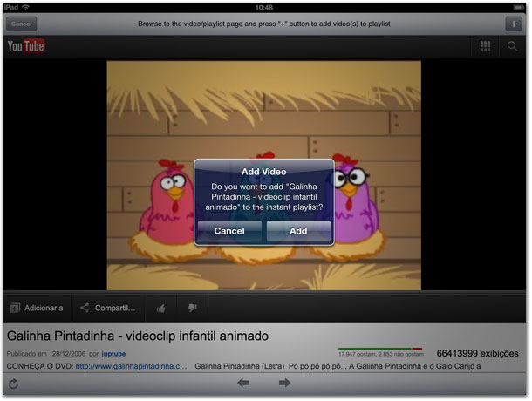Tap the plus button to add video

[514, 24]
